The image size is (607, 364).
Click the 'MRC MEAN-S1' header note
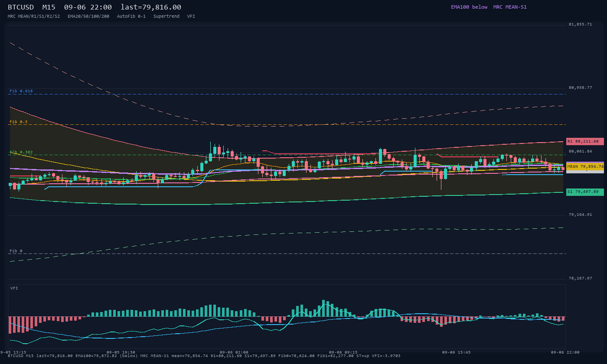click(x=510, y=7)
